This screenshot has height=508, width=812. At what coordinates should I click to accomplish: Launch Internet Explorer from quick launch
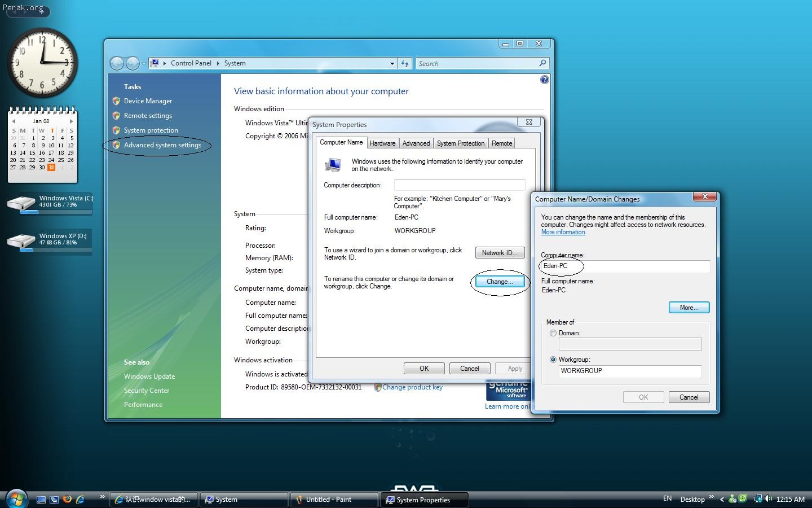click(81, 499)
